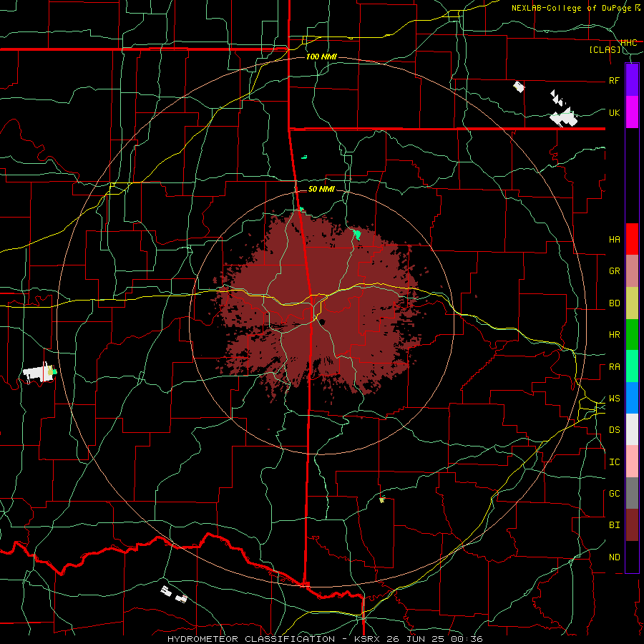Click the GC legend label
This screenshot has width=644, height=644.
615,494
